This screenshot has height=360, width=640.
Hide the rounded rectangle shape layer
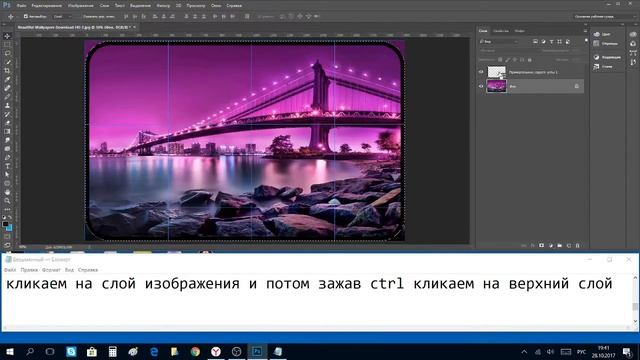(481, 72)
